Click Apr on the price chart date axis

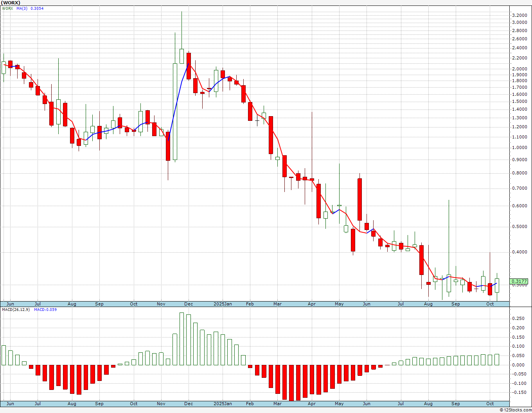pos(312,304)
